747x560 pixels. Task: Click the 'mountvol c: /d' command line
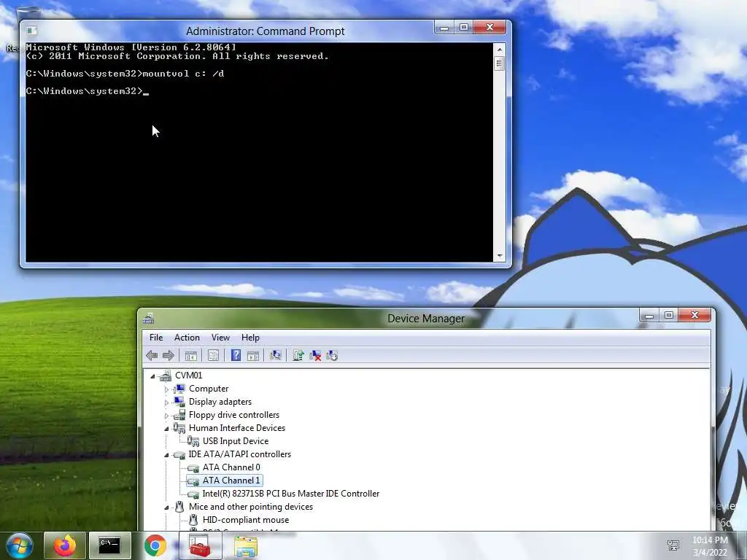point(183,74)
